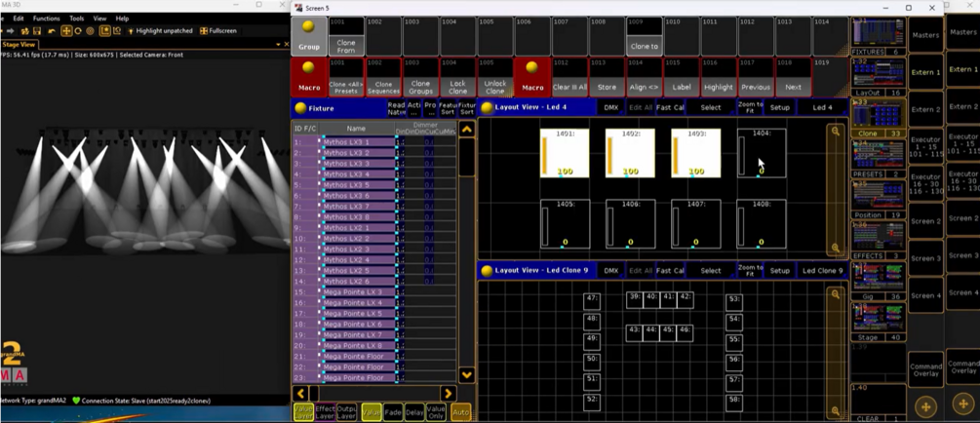Click the Store macro button
Viewport: 980px width, 423px height.
point(607,76)
